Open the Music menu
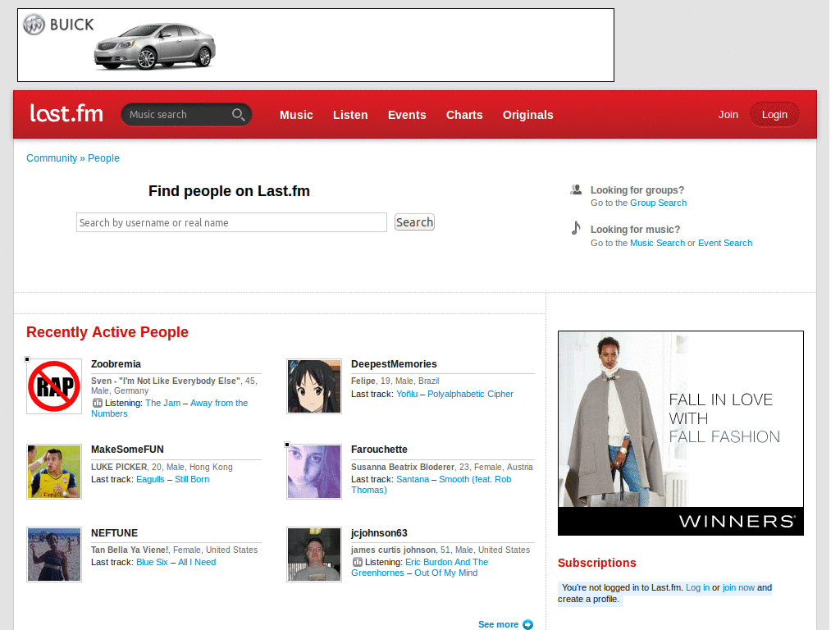This screenshot has height=630, width=840. coord(296,115)
